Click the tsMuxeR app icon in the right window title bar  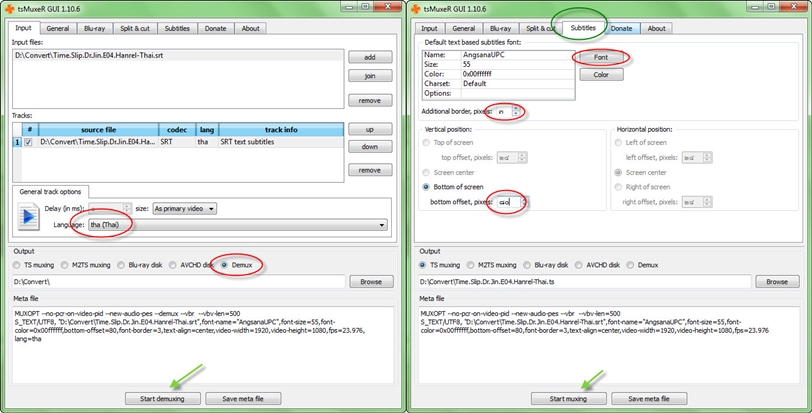tap(415, 8)
